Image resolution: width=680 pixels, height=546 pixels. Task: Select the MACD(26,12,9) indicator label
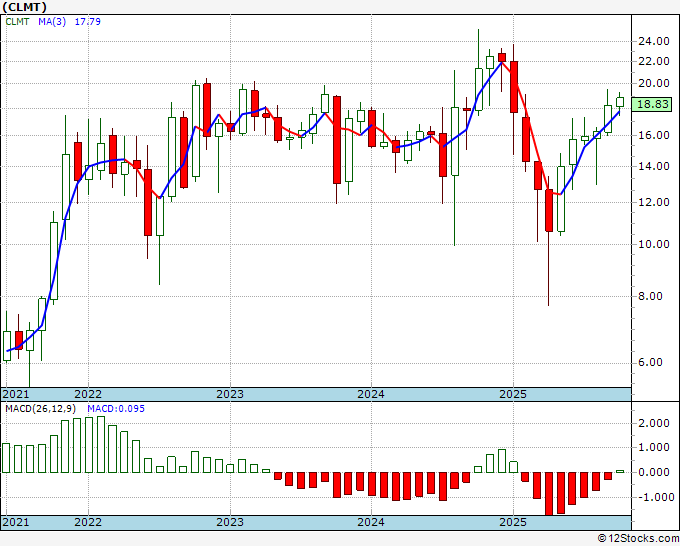41,409
